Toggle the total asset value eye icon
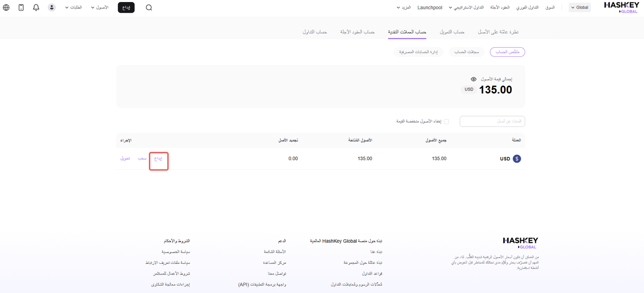 tap(473, 79)
